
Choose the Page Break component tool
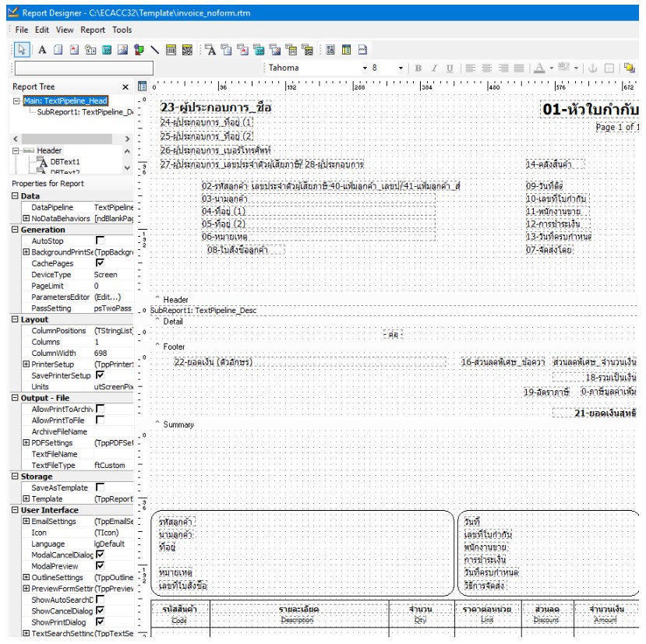click(x=362, y=50)
